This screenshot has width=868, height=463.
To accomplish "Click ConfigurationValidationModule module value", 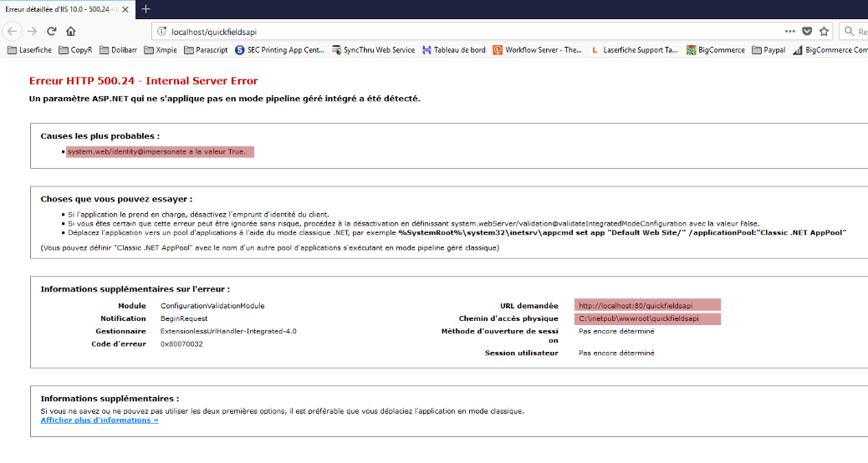I will click(212, 306).
